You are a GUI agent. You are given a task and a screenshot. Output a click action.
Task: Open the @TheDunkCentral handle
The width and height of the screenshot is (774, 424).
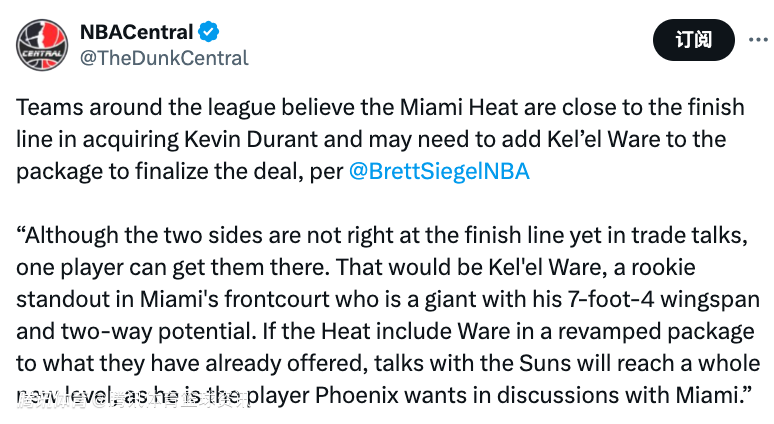point(164,58)
